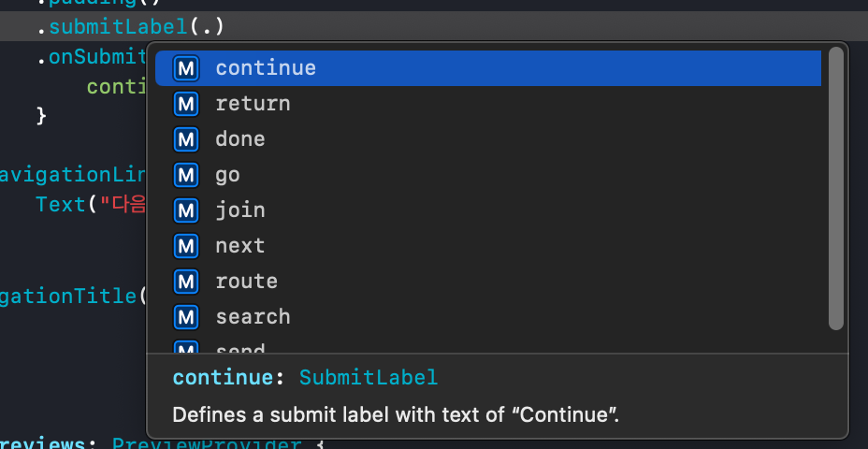Click the partially visible send suggestion
This screenshot has height=449, width=868.
487,345
